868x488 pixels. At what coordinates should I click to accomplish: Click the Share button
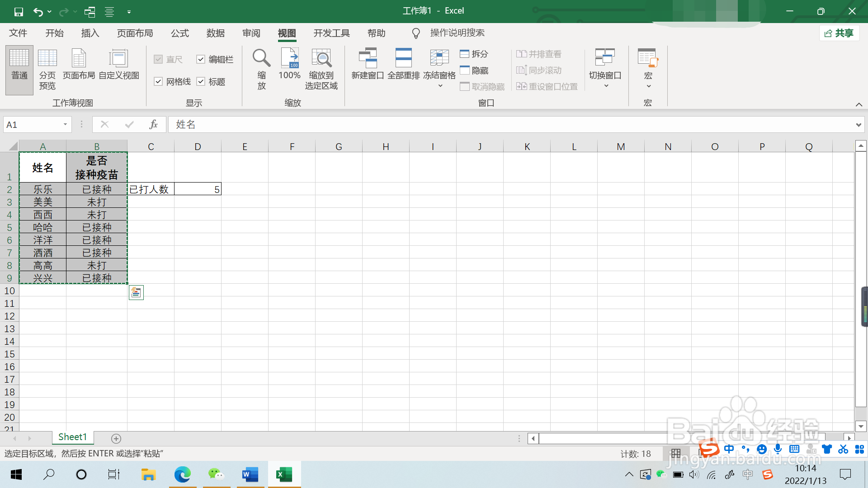[839, 33]
